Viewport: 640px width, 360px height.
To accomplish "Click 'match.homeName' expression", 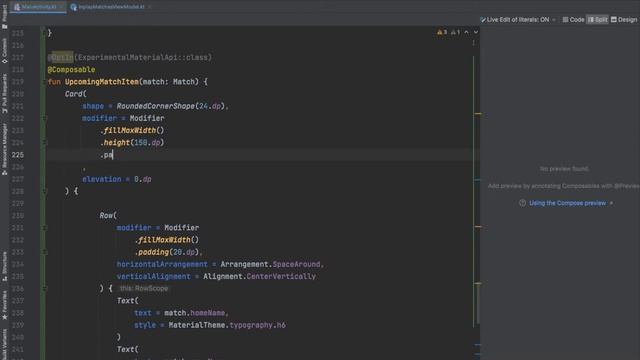I will 195,313.
